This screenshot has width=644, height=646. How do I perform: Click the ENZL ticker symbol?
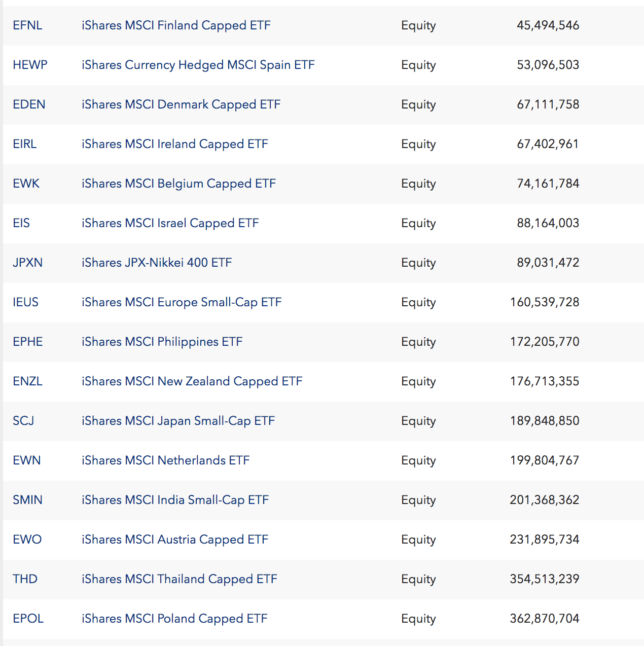click(27, 381)
